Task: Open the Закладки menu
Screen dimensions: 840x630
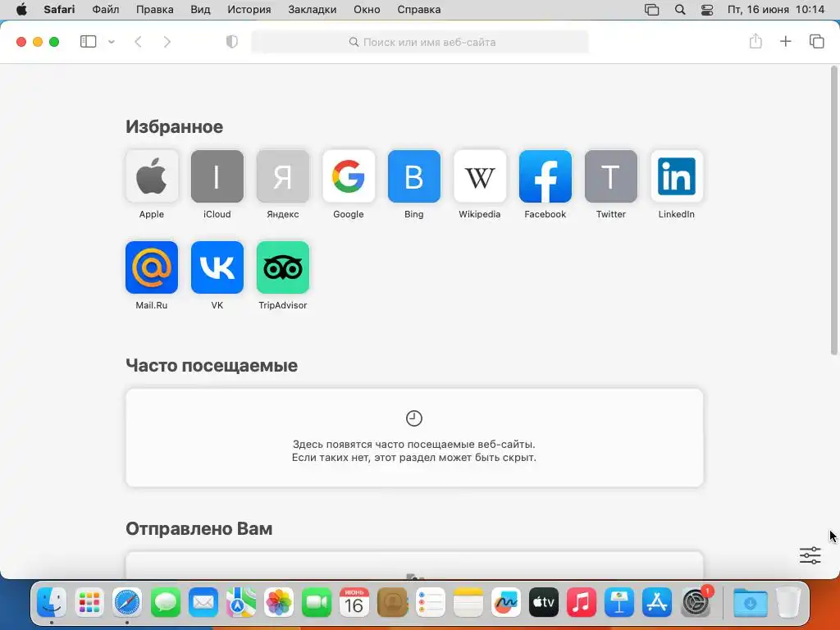Action: coord(313,10)
